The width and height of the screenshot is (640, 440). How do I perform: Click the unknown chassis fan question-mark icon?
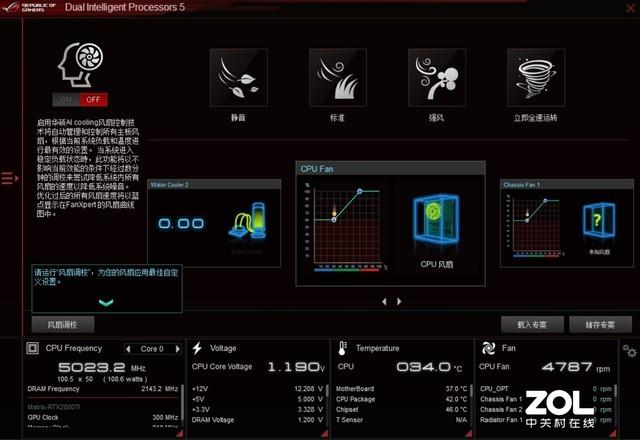598,220
